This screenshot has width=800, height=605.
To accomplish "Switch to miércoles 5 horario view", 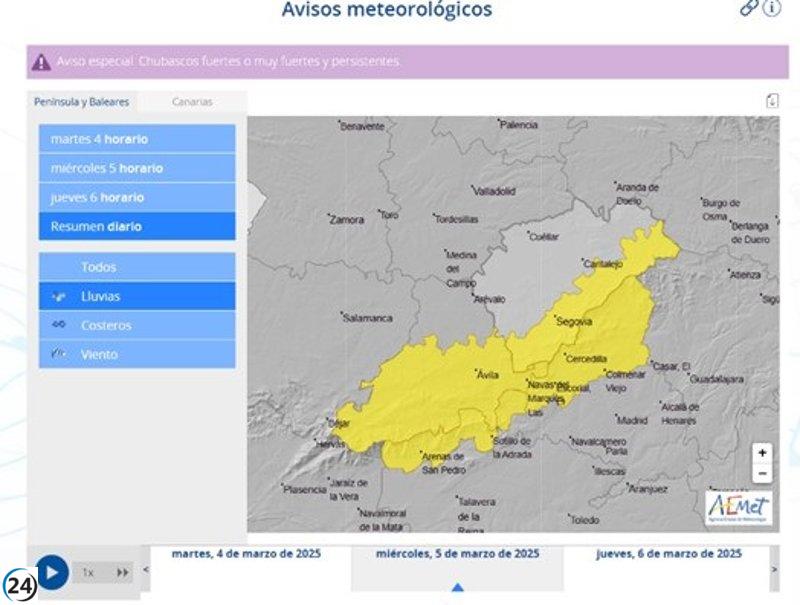I will point(135,167).
